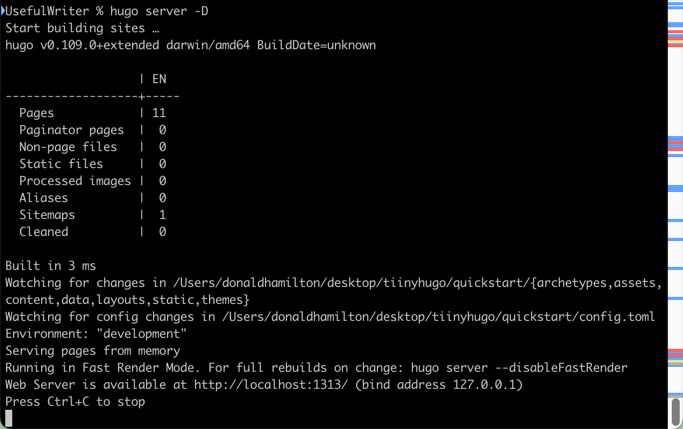Click the 'Processed images' row label
The width and height of the screenshot is (683, 429).
[75, 181]
